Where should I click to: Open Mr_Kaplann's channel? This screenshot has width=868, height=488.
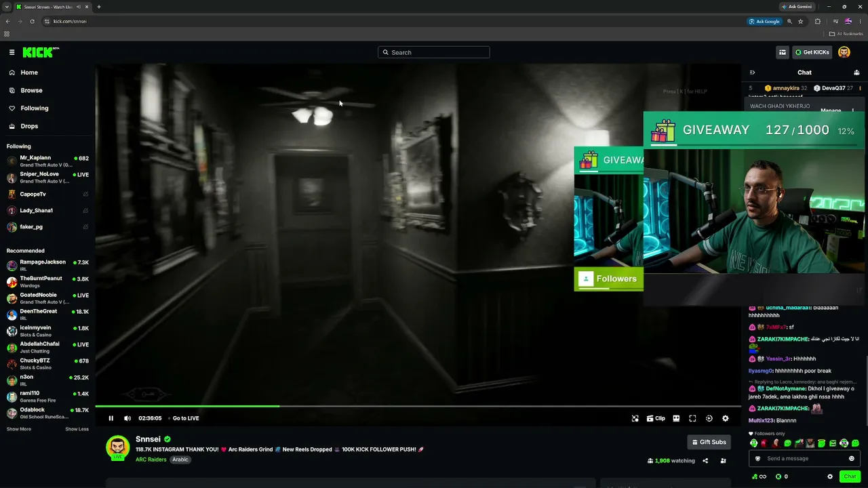coord(47,161)
